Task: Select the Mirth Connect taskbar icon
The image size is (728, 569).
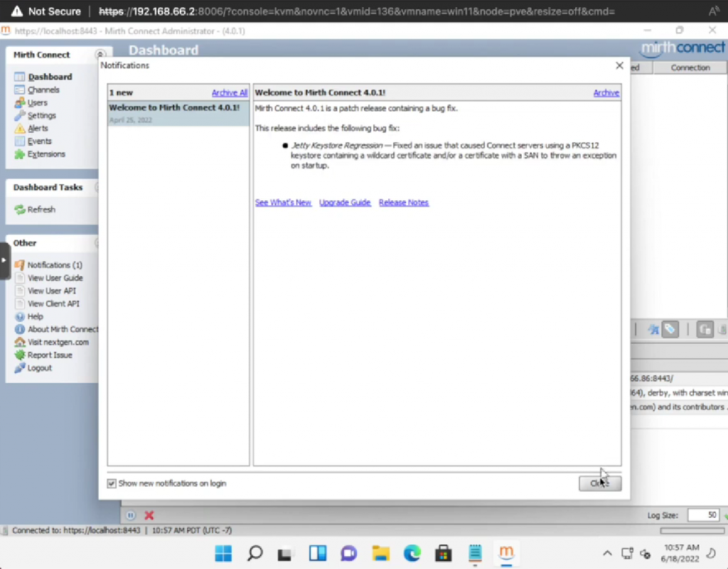Action: coord(506,553)
